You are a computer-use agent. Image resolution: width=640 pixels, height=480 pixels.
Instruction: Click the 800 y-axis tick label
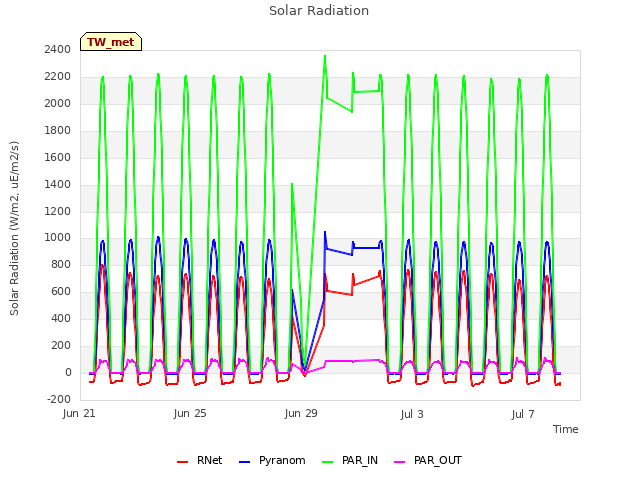[61, 264]
